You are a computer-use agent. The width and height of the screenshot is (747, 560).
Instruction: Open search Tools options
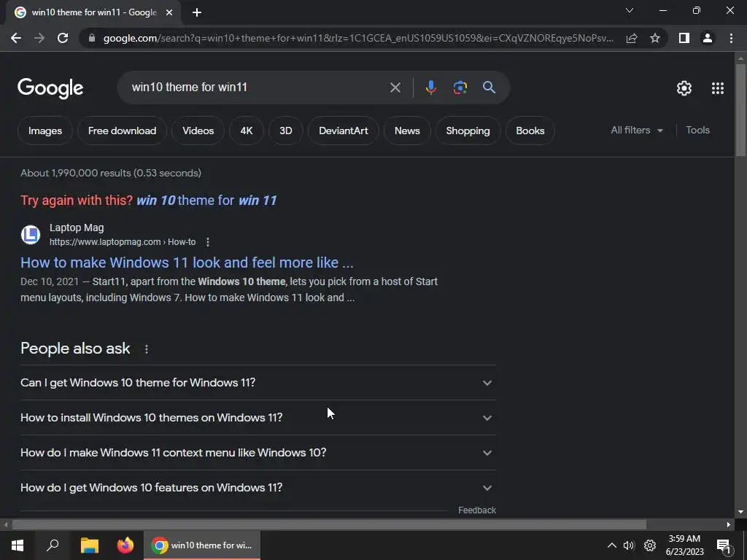[x=697, y=130]
